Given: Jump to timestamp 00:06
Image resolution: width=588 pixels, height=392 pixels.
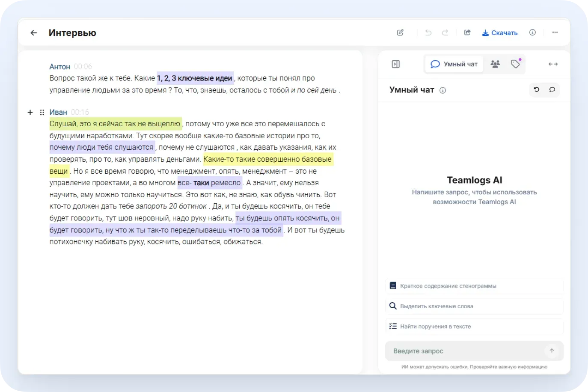Looking at the screenshot, I should 83,67.
